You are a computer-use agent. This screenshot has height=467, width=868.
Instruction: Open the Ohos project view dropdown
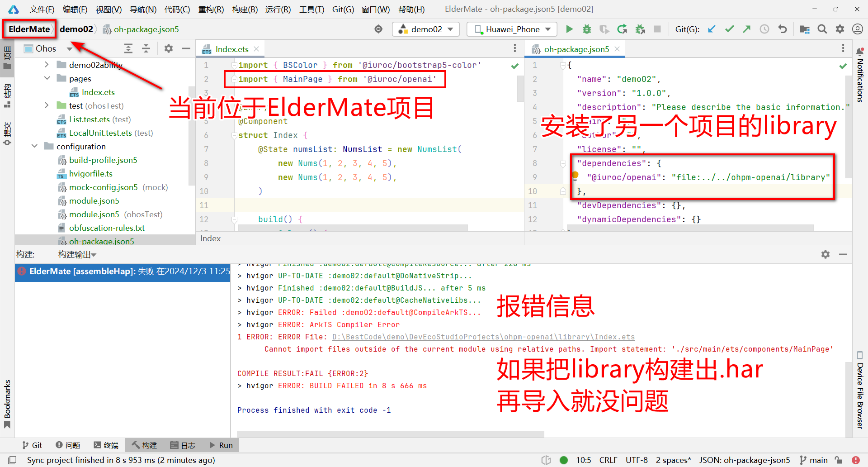(48, 48)
